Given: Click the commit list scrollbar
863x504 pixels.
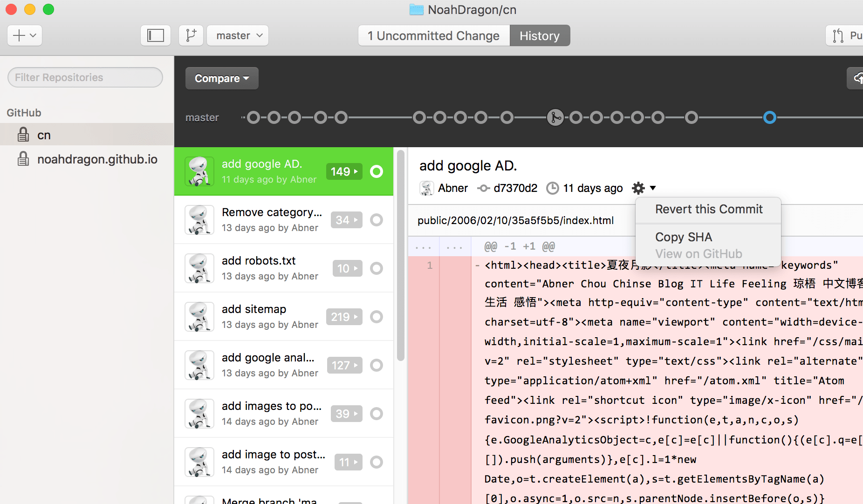Looking at the screenshot, I should (401, 255).
